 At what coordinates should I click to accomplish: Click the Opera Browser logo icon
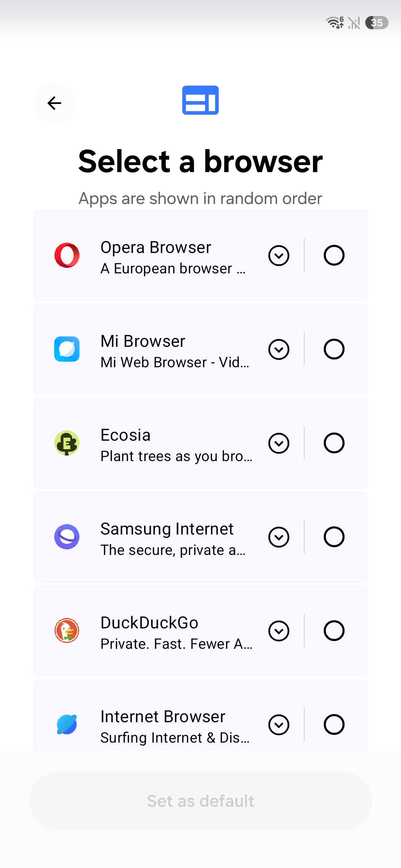[67, 255]
